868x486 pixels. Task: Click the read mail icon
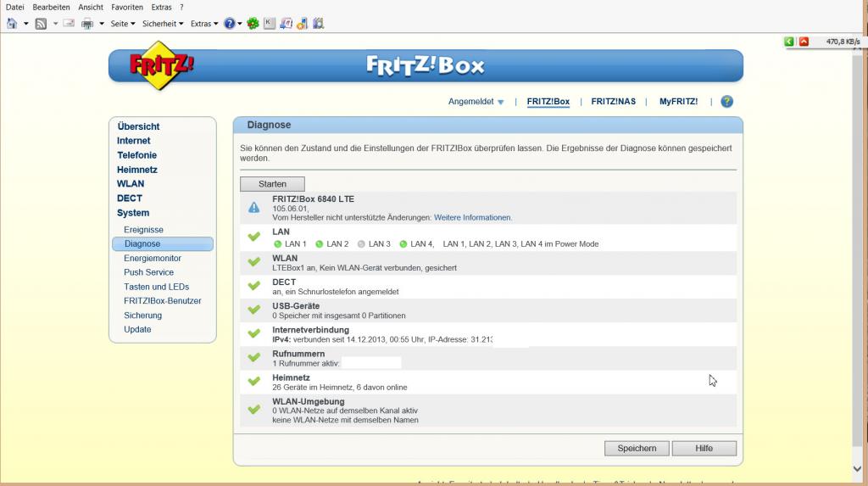point(69,23)
